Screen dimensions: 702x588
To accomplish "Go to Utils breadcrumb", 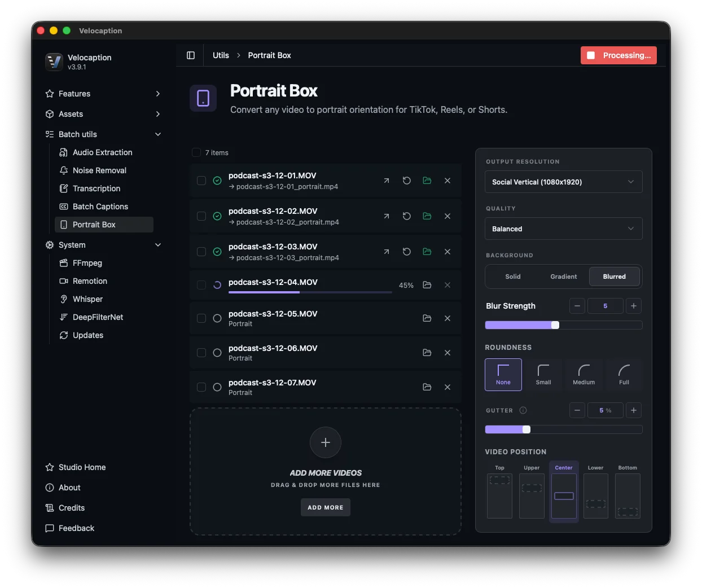I will pyautogui.click(x=221, y=55).
